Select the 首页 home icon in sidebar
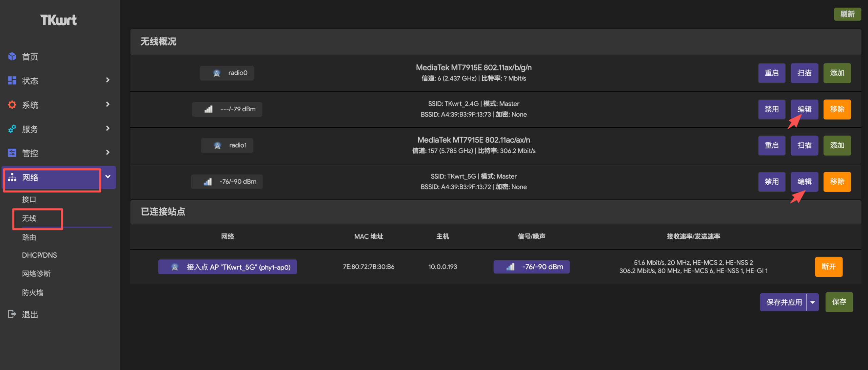The image size is (868, 370). pos(12,56)
